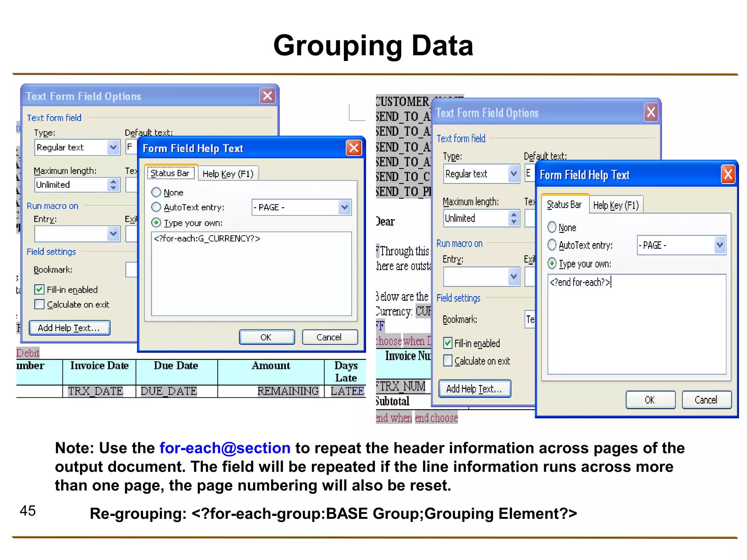The width and height of the screenshot is (747, 560).
Task: Click the TRX_DATE form field in table
Action: pos(96,391)
